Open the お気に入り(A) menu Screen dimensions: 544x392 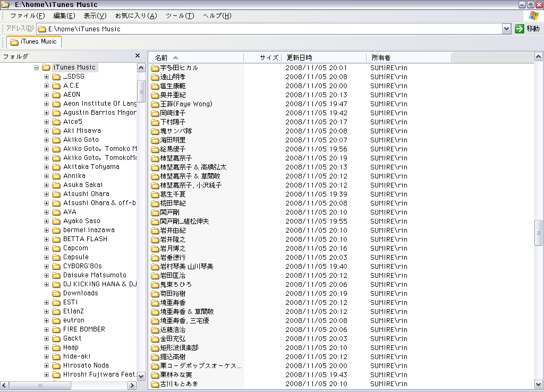pyautogui.click(x=136, y=15)
